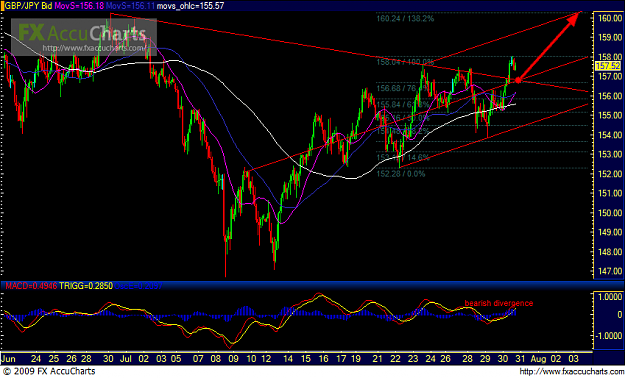Select the '158.04 / 100.0%' Fibonacci label
Image resolution: width=625 pixels, height=378 pixels.
point(405,62)
